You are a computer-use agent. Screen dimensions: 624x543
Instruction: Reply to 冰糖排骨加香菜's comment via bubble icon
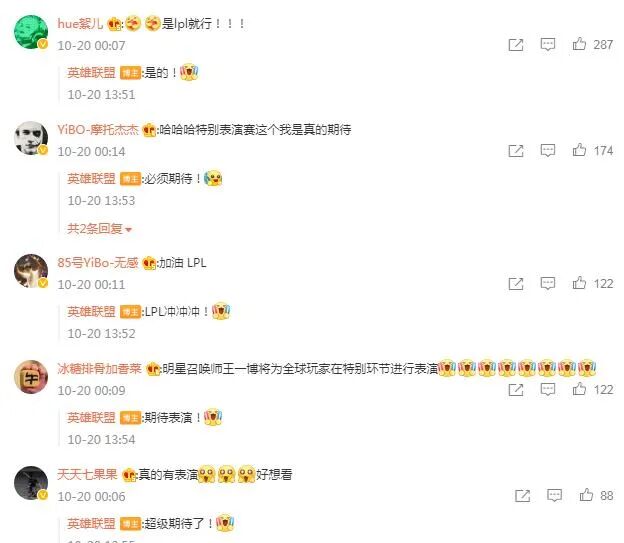548,389
